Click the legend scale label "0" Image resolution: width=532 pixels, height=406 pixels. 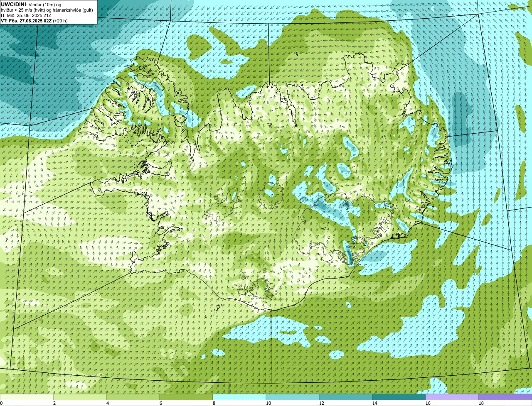1,403
